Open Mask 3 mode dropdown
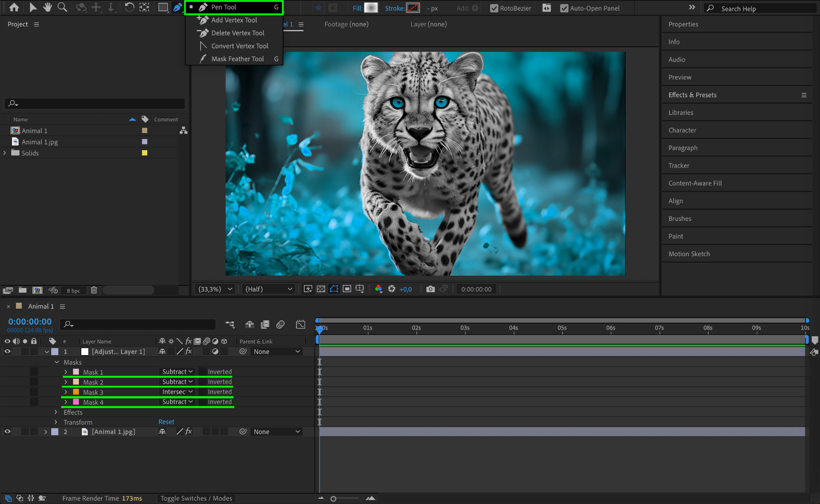 [177, 392]
